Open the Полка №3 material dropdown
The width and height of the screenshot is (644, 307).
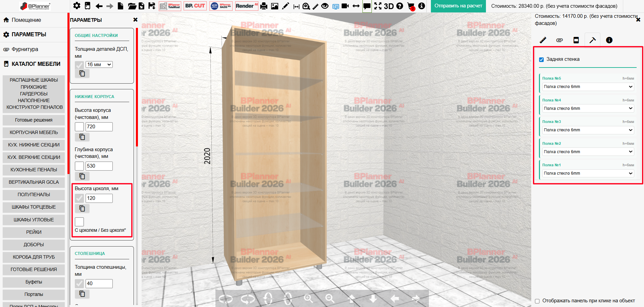[x=588, y=130]
